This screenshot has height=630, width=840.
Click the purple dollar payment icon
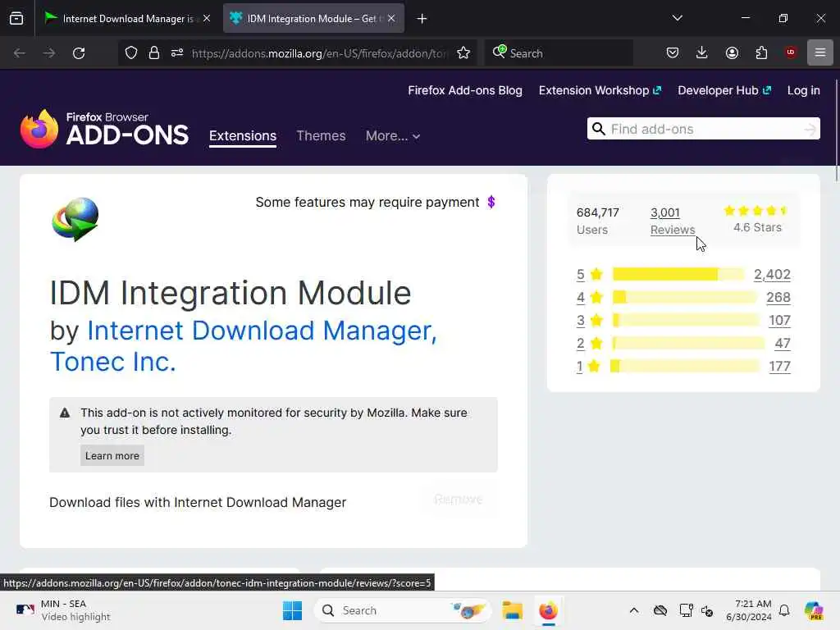(x=491, y=203)
